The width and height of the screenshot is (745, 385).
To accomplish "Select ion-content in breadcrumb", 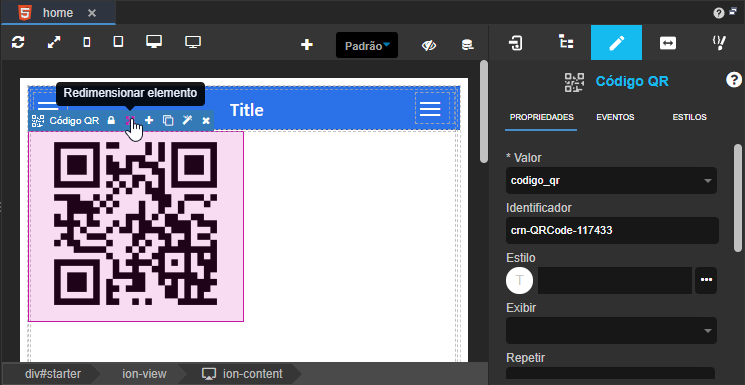I will coord(242,374).
